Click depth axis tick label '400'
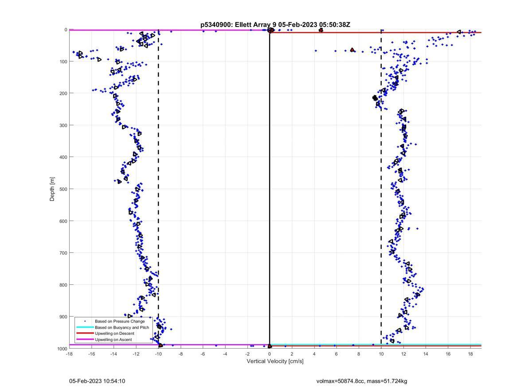532x392 pixels. (63, 157)
